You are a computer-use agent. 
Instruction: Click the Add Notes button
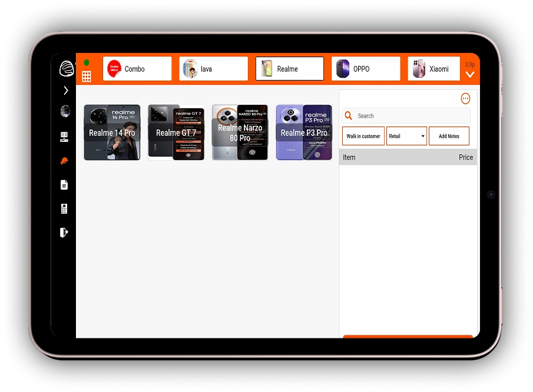click(x=449, y=136)
